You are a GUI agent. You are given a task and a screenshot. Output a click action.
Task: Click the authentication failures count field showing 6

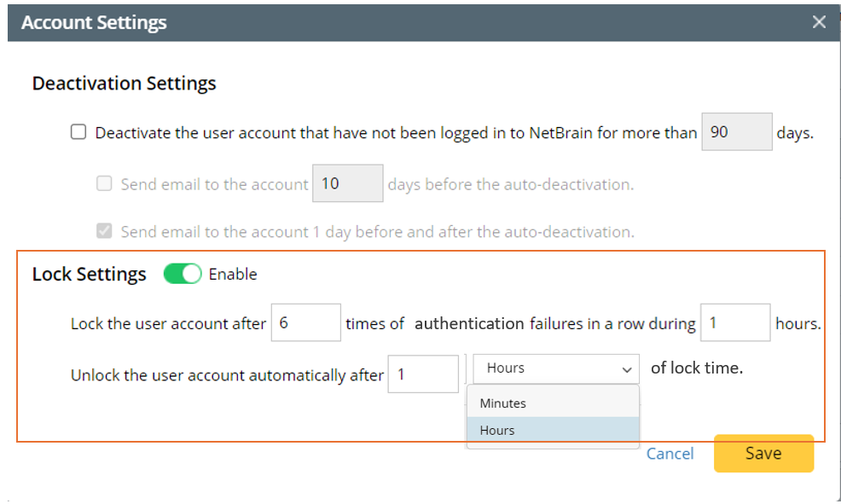pos(305,323)
